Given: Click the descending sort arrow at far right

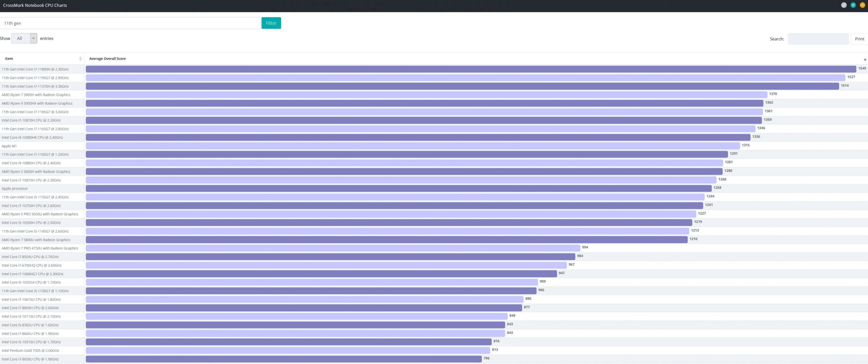Looking at the screenshot, I should tap(865, 60).
